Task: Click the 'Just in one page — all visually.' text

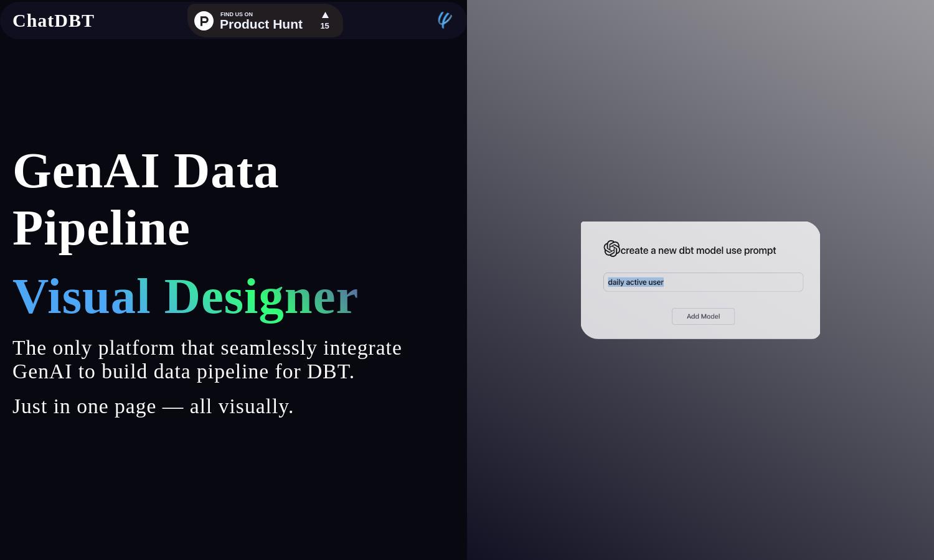Action: pos(153,406)
